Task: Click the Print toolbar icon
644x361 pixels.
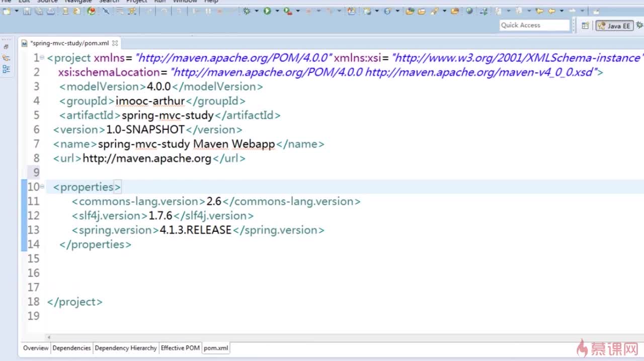Action: (50, 11)
